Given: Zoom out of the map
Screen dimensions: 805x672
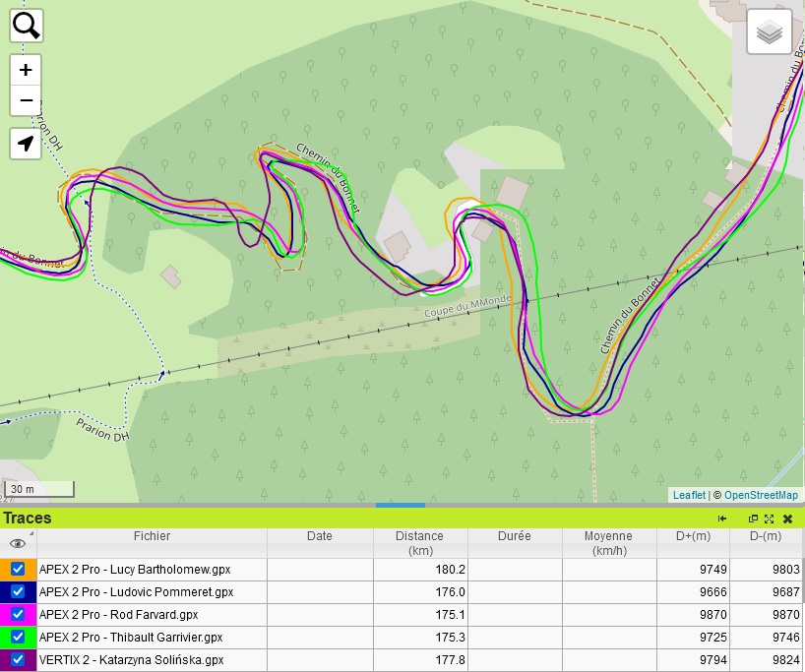Looking at the screenshot, I should 27,100.
